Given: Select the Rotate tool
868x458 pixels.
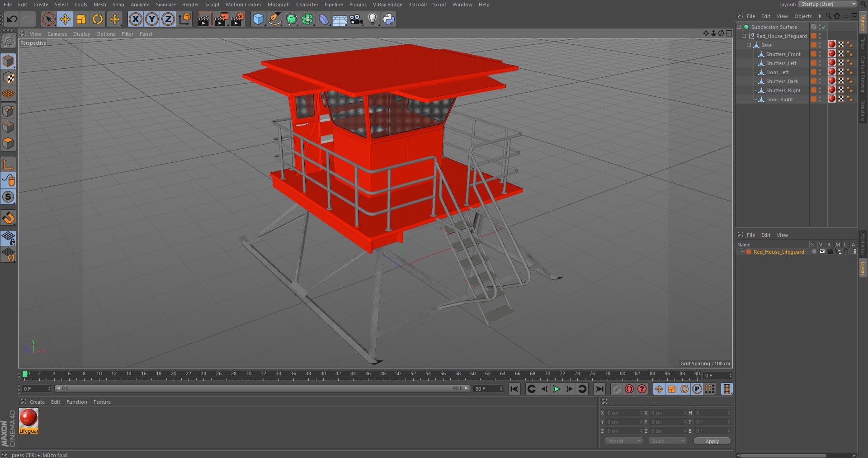Looking at the screenshot, I should (x=98, y=19).
